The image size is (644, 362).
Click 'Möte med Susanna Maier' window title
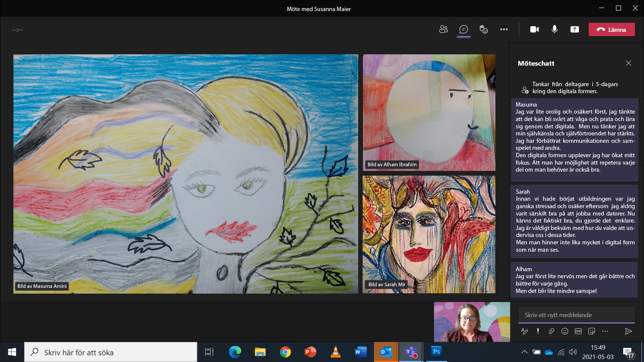pyautogui.click(x=319, y=9)
